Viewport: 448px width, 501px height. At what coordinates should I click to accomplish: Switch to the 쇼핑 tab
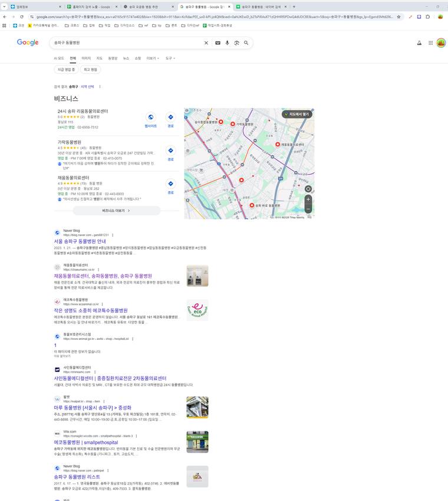click(x=138, y=58)
